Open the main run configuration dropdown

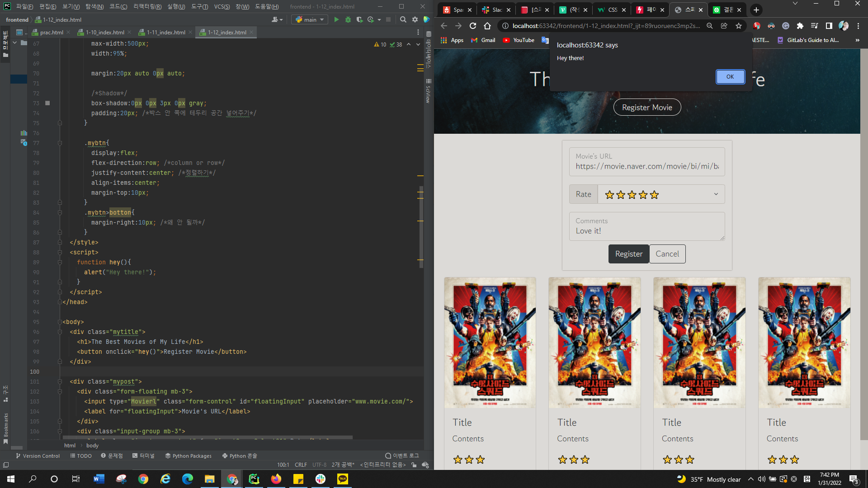click(x=310, y=19)
